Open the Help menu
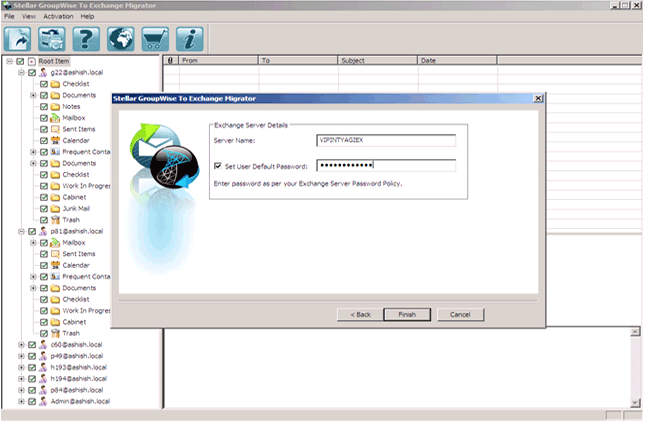645x421 pixels. [x=87, y=16]
